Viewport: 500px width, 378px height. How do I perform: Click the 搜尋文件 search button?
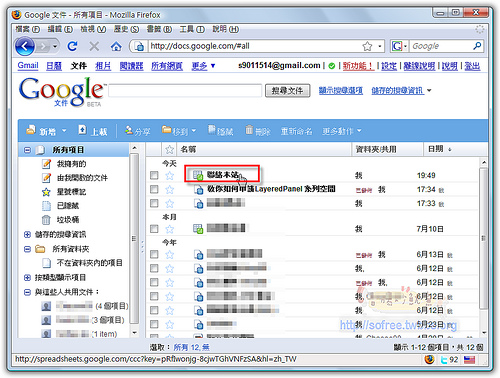[x=288, y=90]
